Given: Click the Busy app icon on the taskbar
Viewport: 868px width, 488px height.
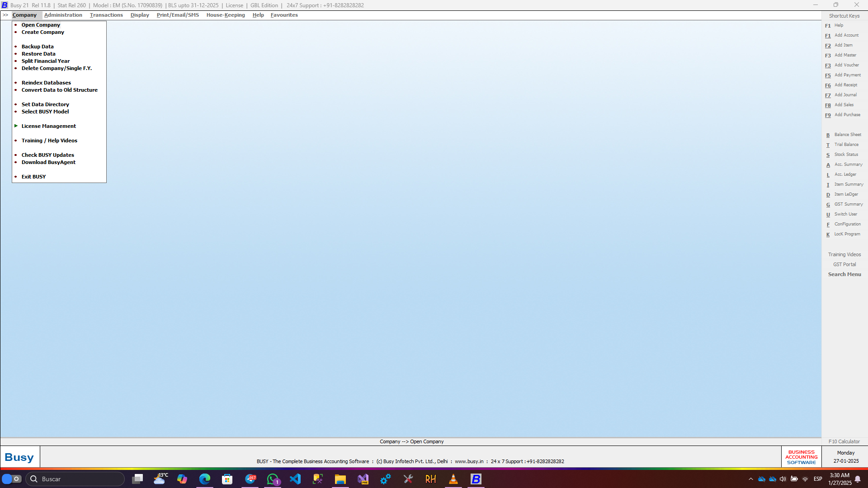Looking at the screenshot, I should pyautogui.click(x=476, y=479).
